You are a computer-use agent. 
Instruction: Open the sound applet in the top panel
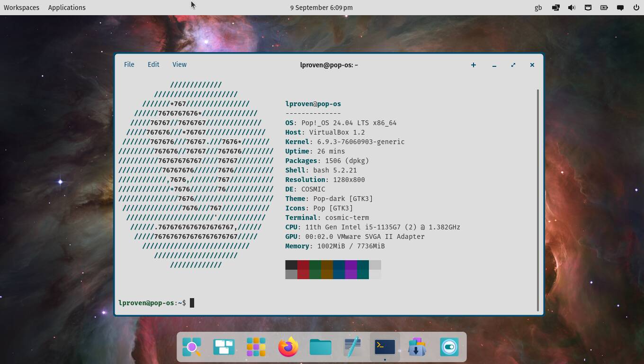[x=572, y=7]
